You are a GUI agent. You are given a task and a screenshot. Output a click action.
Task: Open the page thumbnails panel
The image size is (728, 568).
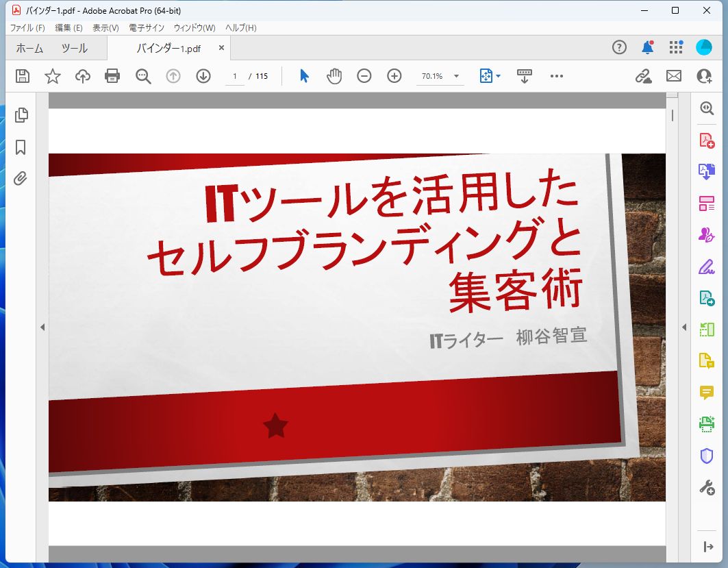(21, 115)
